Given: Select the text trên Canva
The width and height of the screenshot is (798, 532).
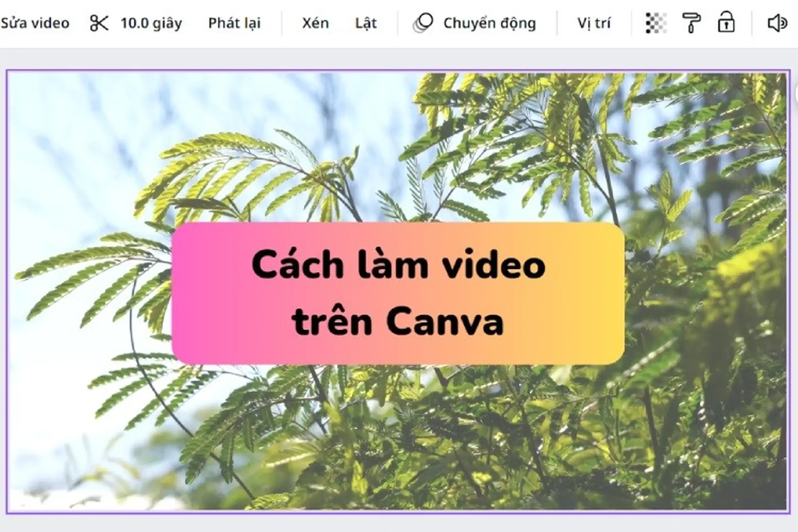Looking at the screenshot, I should (398, 321).
